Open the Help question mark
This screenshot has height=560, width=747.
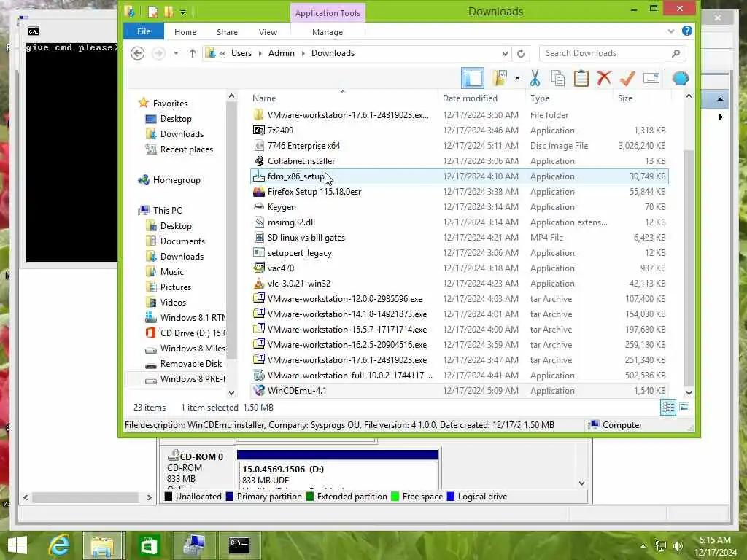coord(687,31)
